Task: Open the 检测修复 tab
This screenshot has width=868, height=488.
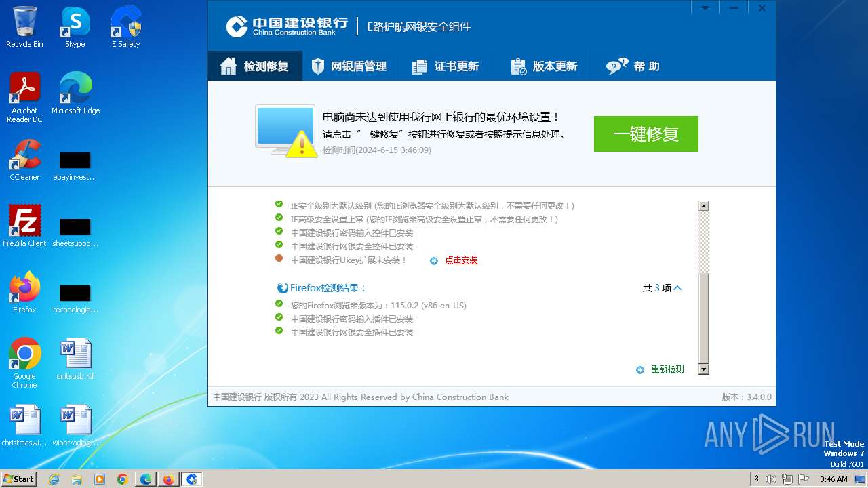Action: (254, 66)
